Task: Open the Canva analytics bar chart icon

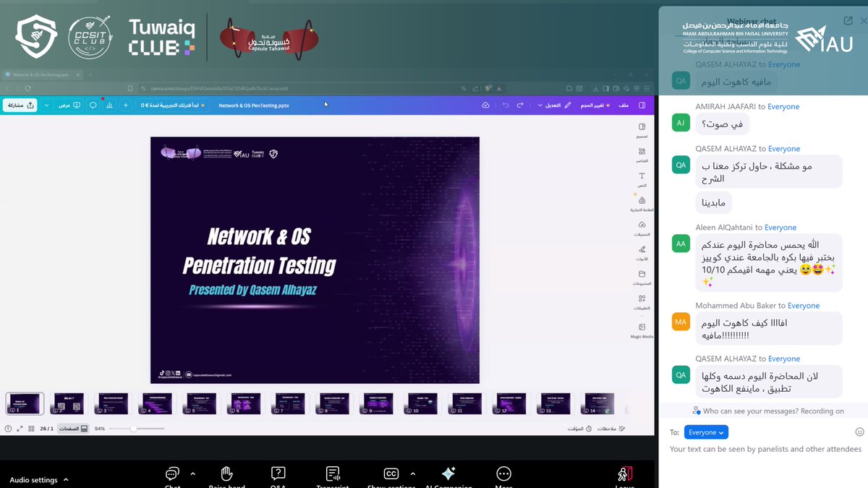Action: click(109, 106)
